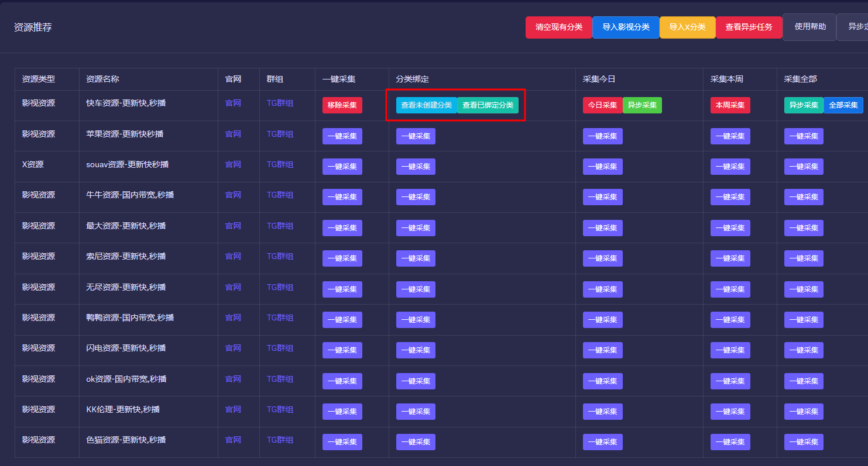Click 采集本周 一键采集 button for 闪电资源
Image resolution: width=868 pixels, height=466 pixels.
730,350
